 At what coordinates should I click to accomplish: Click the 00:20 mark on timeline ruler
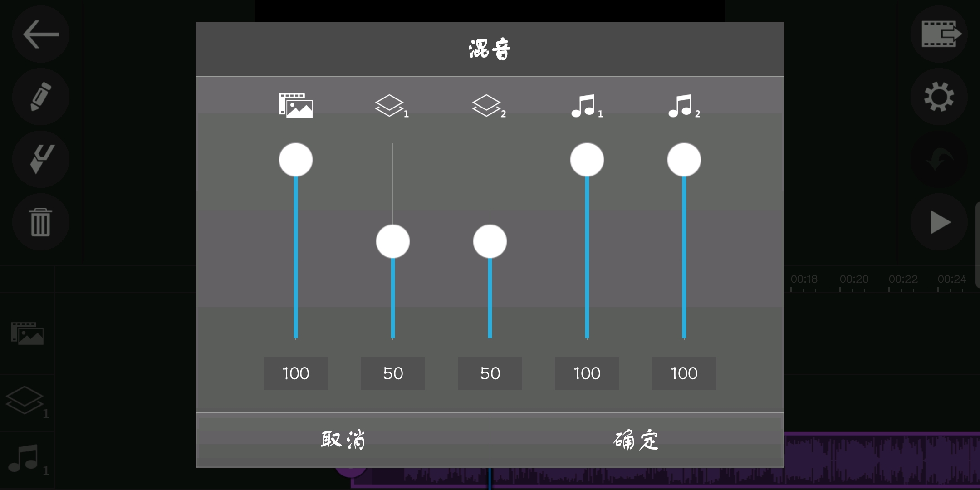(854, 279)
